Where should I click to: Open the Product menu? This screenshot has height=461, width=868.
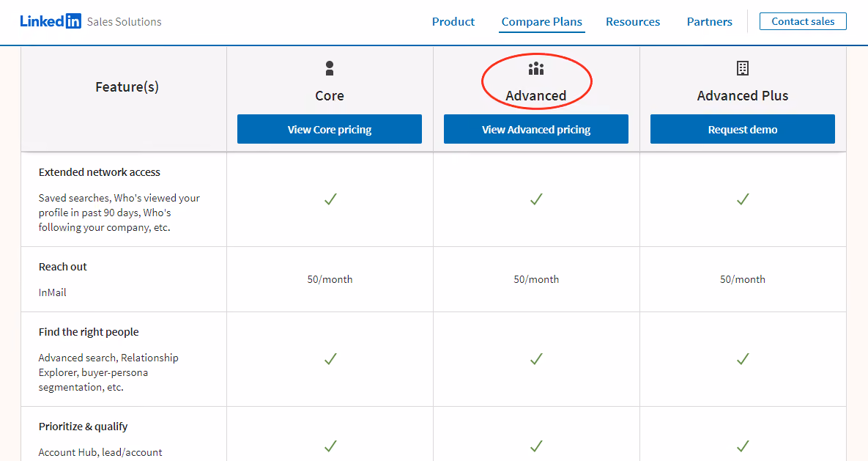coord(453,21)
